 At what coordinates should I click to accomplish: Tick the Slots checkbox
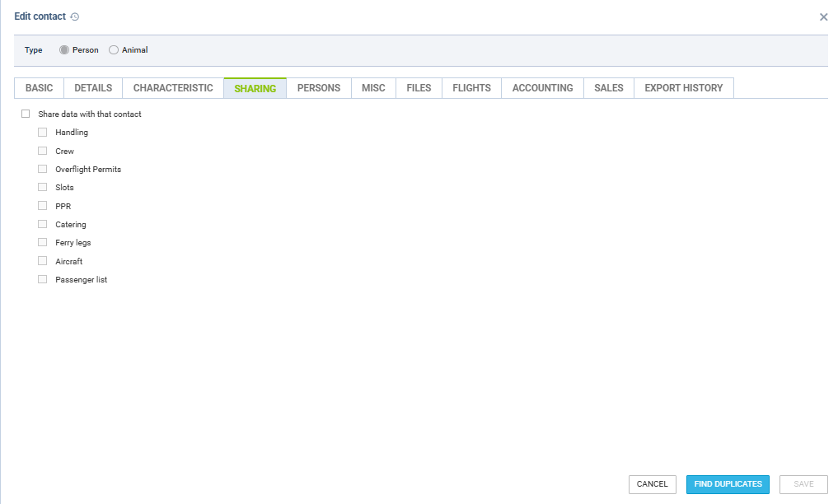point(42,187)
